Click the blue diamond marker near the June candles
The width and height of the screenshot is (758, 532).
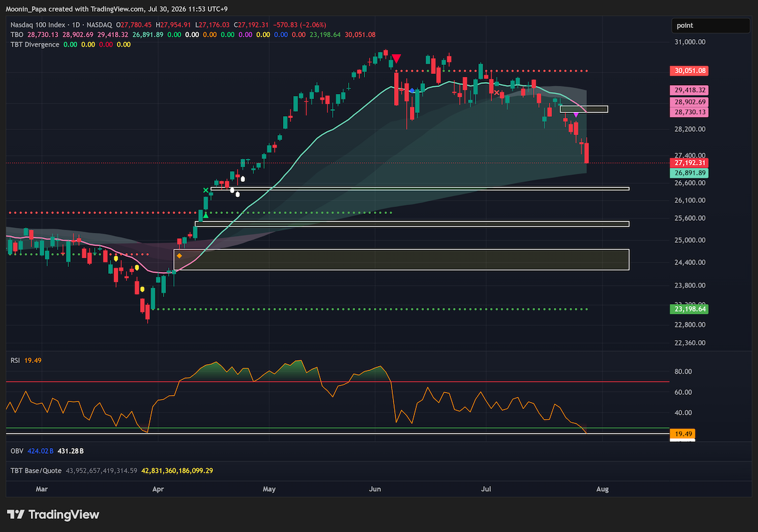pos(412,91)
